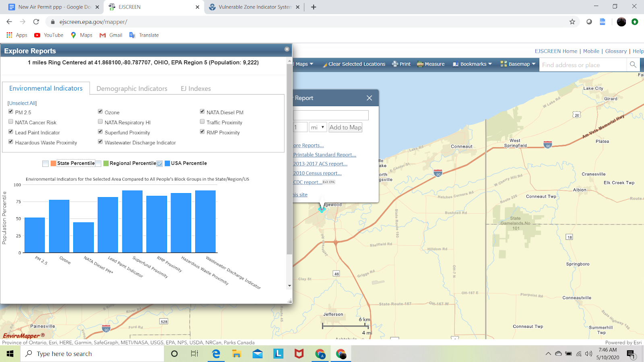
Task: Close the Explore Reports panel
Action: [287, 49]
